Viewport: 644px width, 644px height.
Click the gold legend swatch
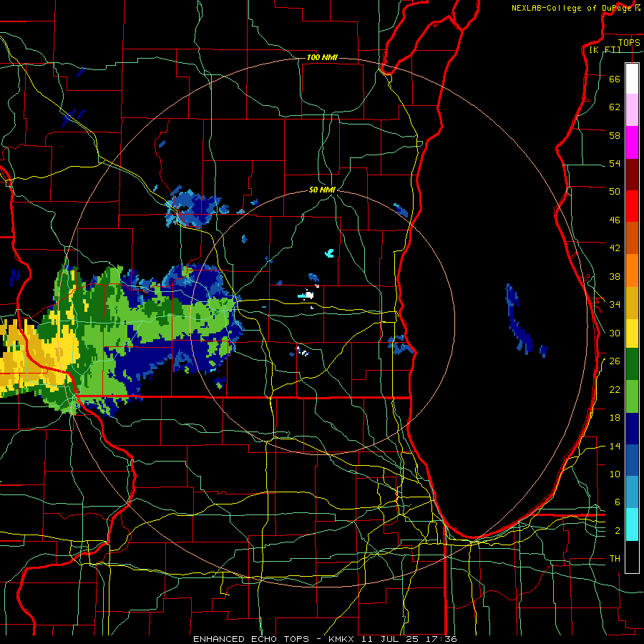[x=632, y=303]
